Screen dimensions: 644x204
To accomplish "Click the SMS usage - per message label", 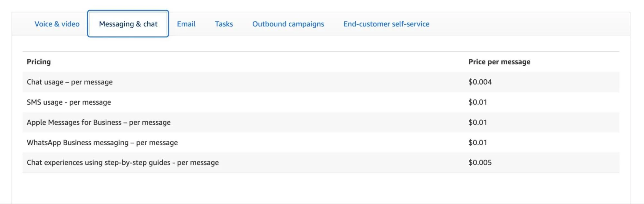I will tap(69, 102).
